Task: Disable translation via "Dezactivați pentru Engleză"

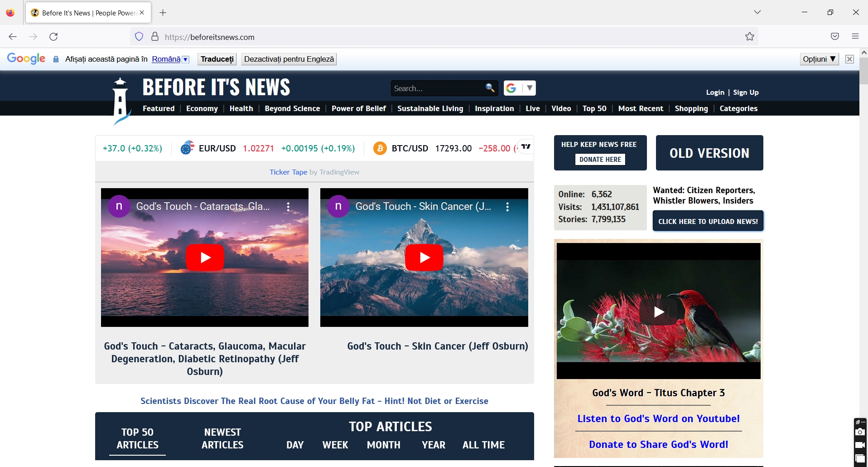Action: 289,59
